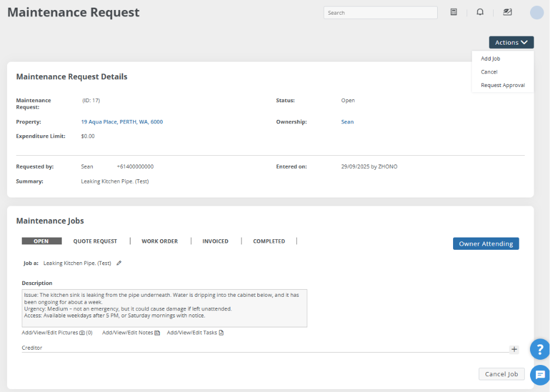Screen dimensions: 550x392
Task: Click into the Search field
Action: 380,12
